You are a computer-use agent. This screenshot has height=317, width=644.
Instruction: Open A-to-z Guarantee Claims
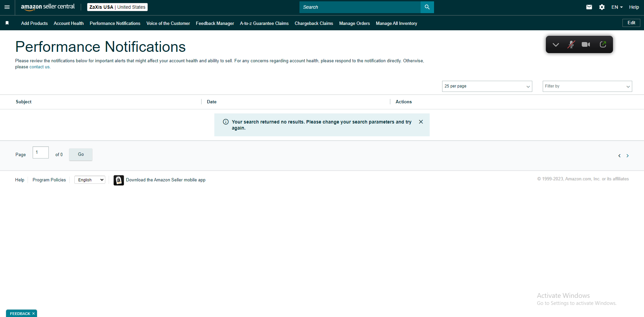click(x=264, y=23)
